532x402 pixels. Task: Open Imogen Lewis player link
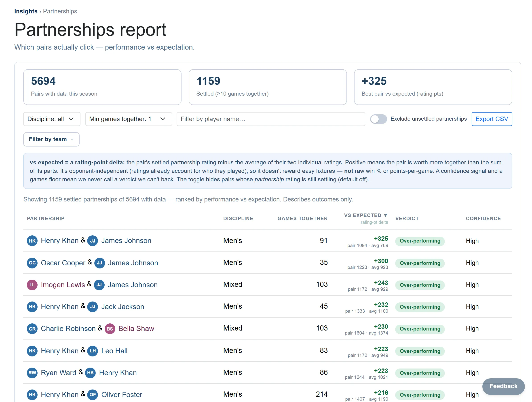point(63,285)
